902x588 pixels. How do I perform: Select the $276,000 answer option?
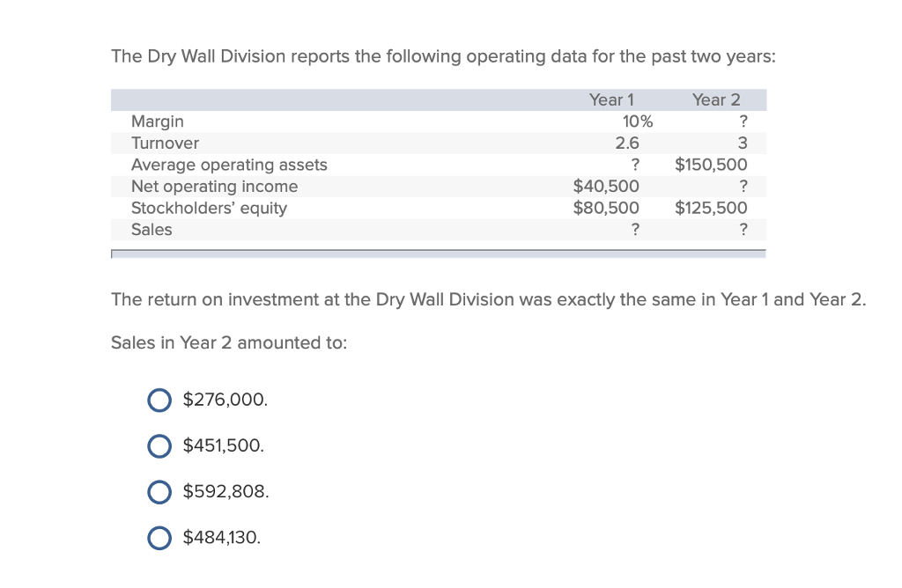(x=159, y=400)
